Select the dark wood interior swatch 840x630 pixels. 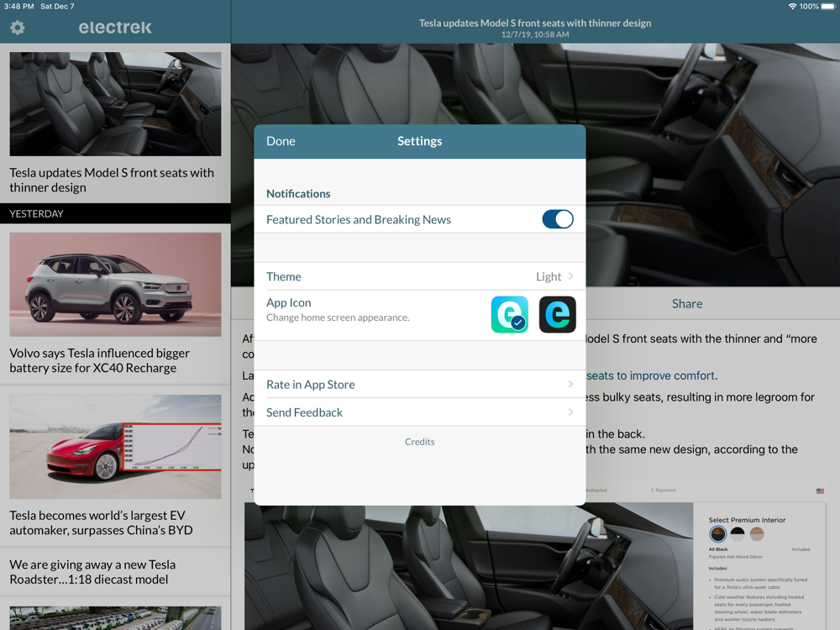pyautogui.click(x=718, y=533)
